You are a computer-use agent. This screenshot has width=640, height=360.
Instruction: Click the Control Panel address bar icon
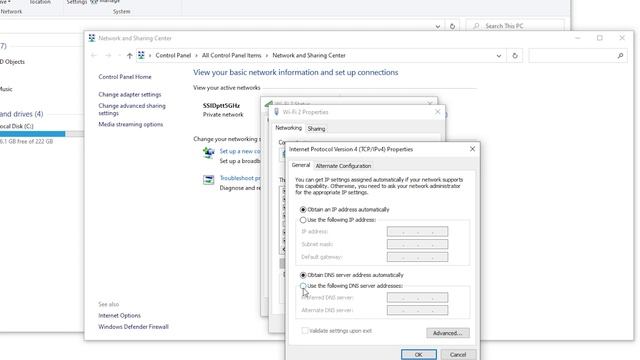point(141,55)
